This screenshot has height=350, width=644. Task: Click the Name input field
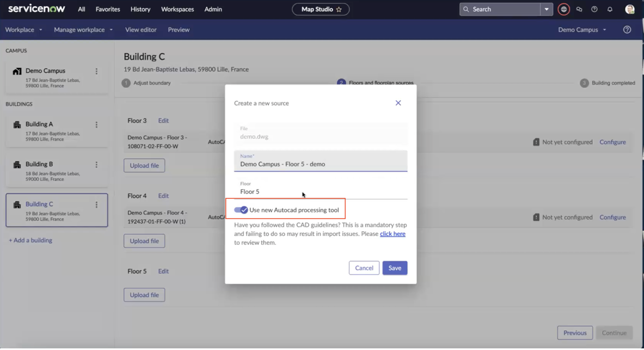tap(321, 161)
